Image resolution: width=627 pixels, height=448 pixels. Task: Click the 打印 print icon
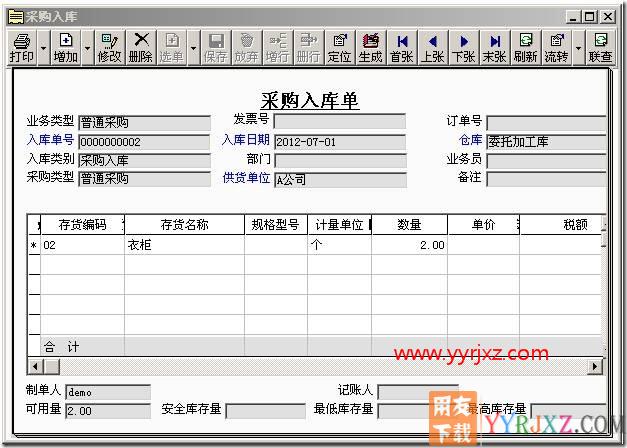[22, 48]
